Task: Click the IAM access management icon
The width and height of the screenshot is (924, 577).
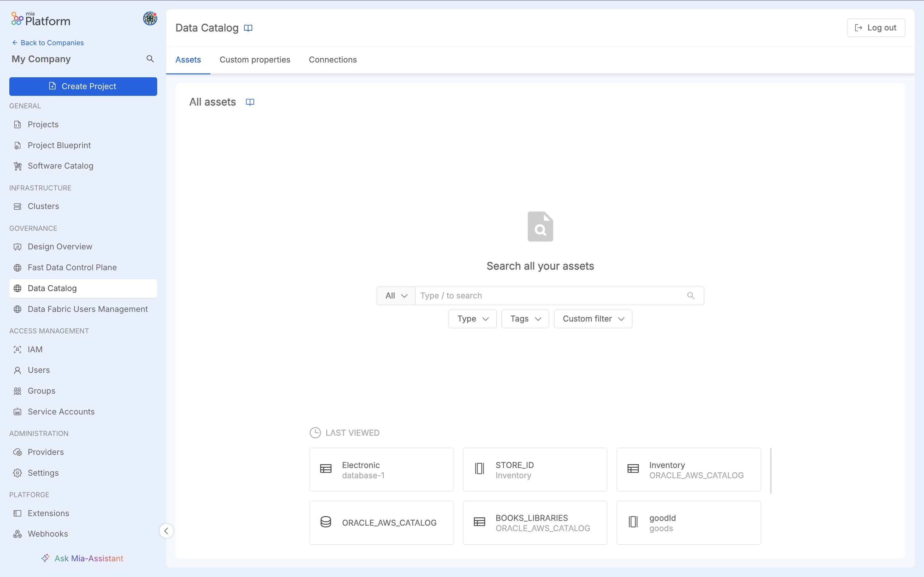Action: (18, 349)
